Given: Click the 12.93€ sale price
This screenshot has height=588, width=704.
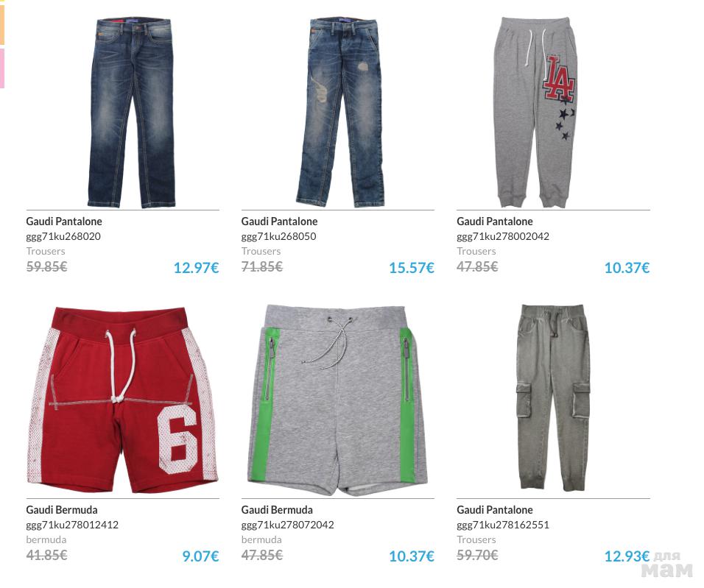Looking at the screenshot, I should click(627, 556).
